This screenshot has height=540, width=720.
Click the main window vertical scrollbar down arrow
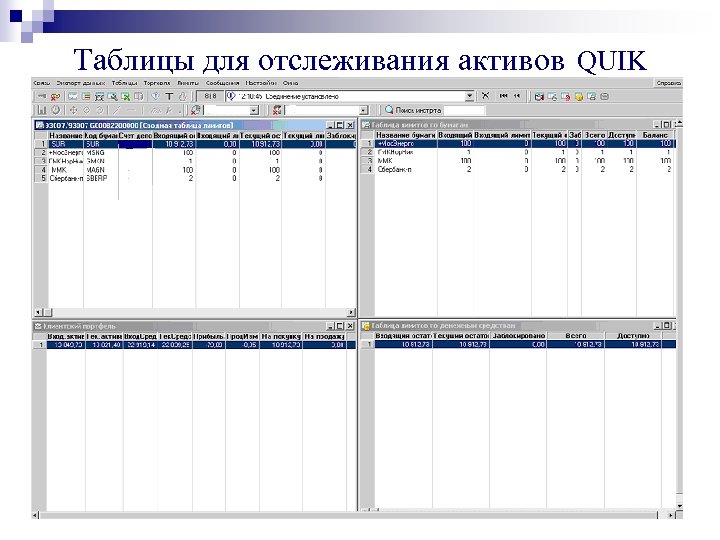[x=680, y=506]
